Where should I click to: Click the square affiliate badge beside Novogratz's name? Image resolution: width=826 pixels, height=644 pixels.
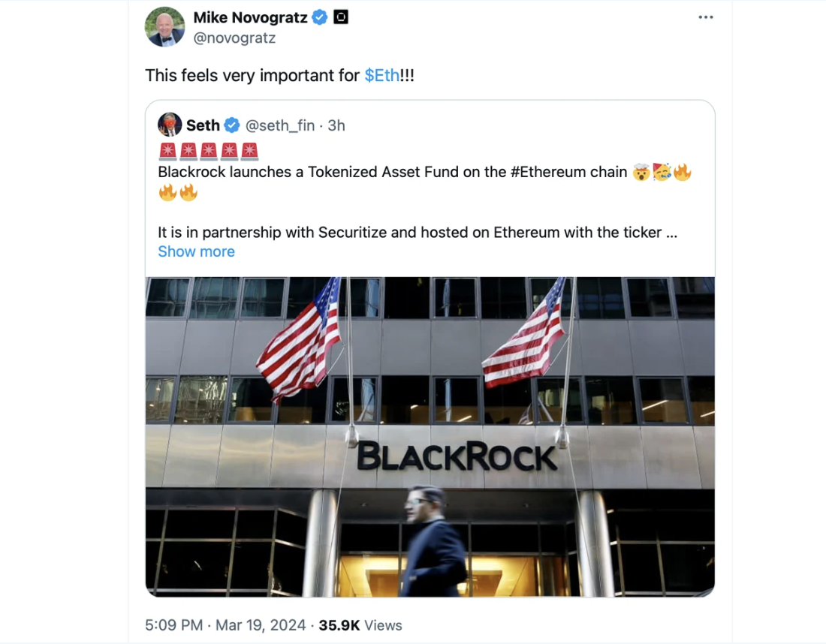341,17
